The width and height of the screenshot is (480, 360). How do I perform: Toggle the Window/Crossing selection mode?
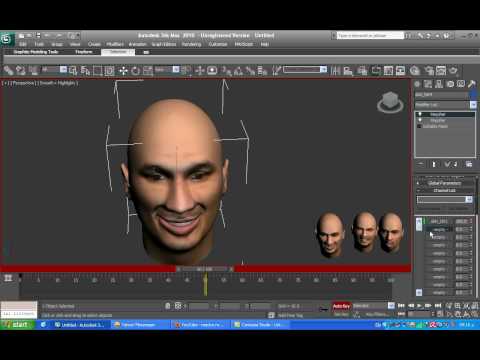tap(109, 70)
